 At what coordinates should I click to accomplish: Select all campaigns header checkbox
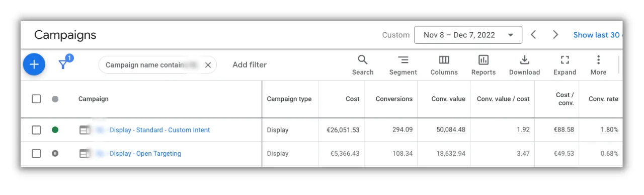(x=36, y=99)
